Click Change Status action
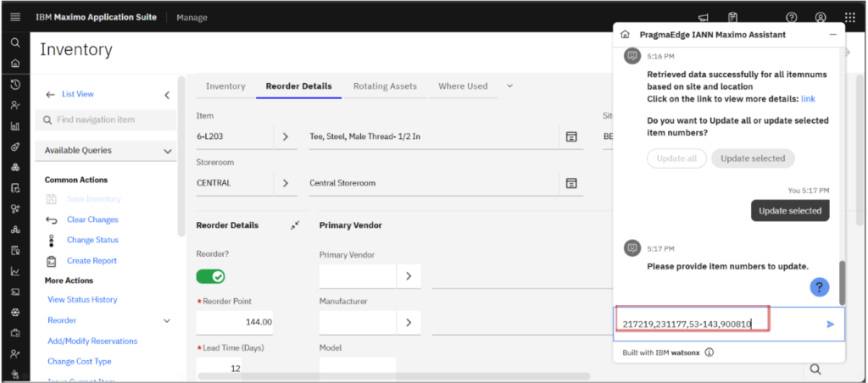This screenshot has height=383, width=868. [92, 240]
